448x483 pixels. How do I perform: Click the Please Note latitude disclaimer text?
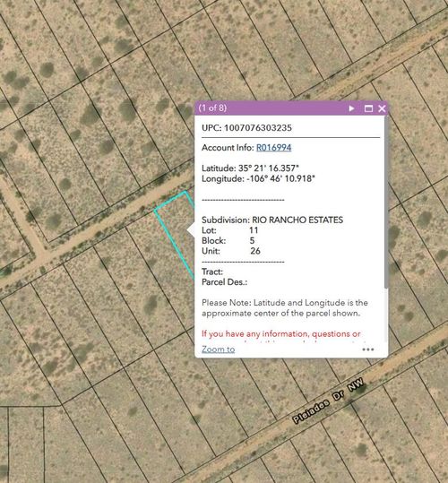pyautogui.click(x=285, y=307)
